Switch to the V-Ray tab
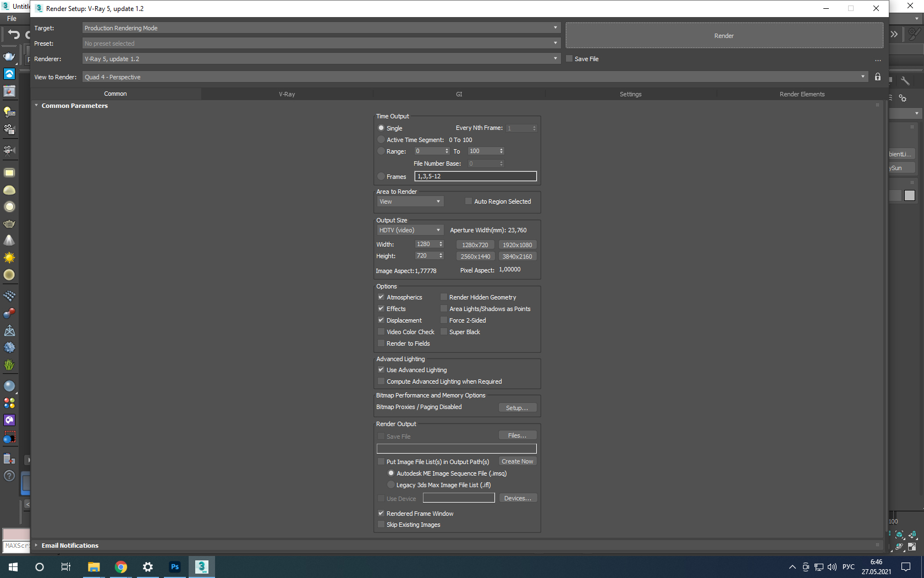This screenshot has height=578, width=924. [x=287, y=94]
